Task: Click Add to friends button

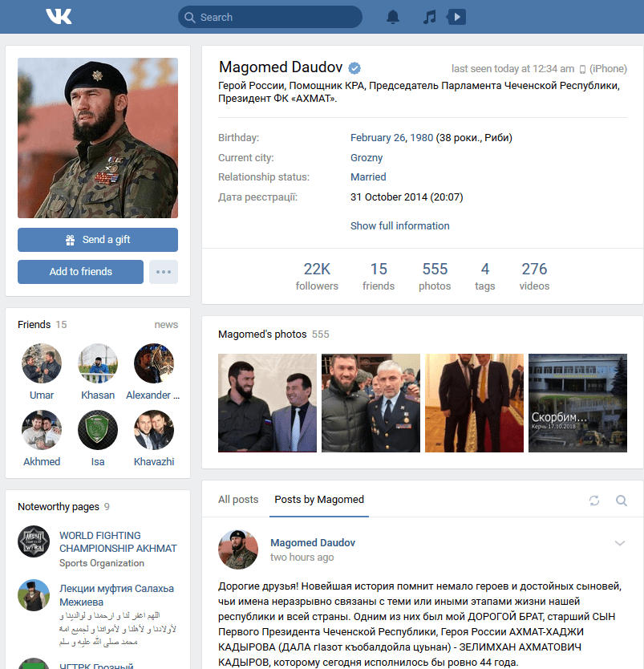Action: coord(81,272)
